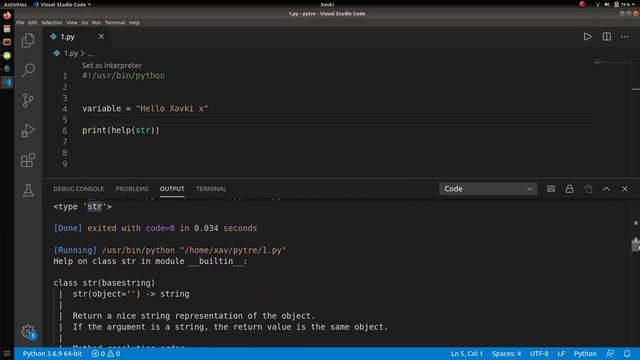Screen dimensions: 640x360
Task: Open the feedback icon in status bar
Action: click(x=610, y=353)
